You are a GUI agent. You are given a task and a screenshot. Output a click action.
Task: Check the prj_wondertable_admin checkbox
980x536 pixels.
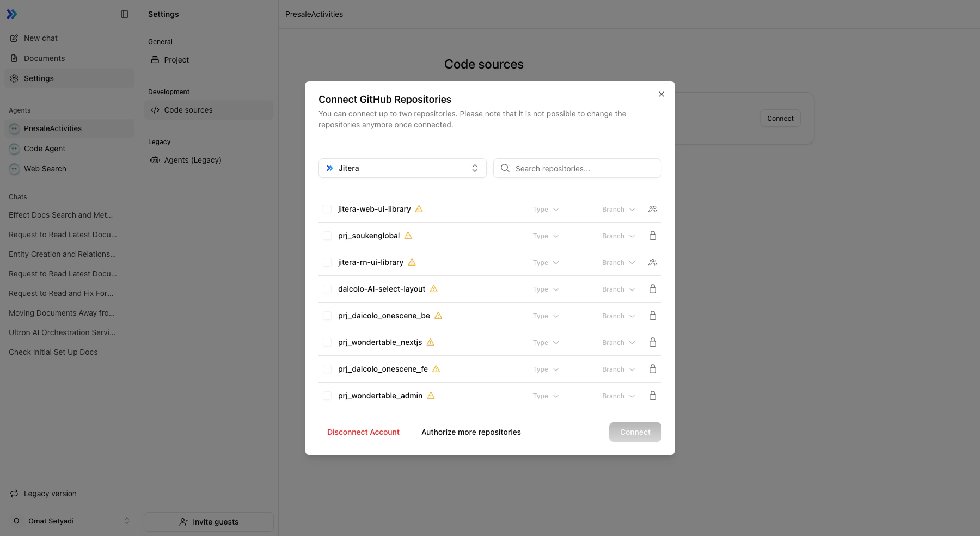click(x=327, y=396)
